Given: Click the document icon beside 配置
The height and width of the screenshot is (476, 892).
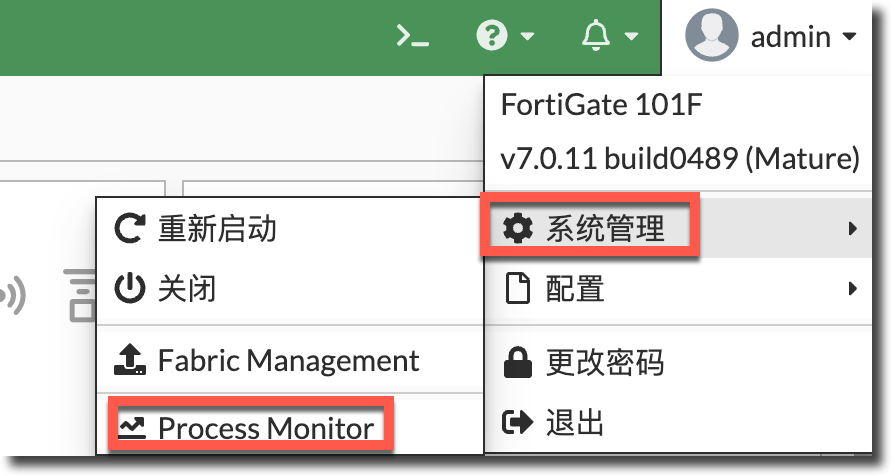Looking at the screenshot, I should [517, 290].
